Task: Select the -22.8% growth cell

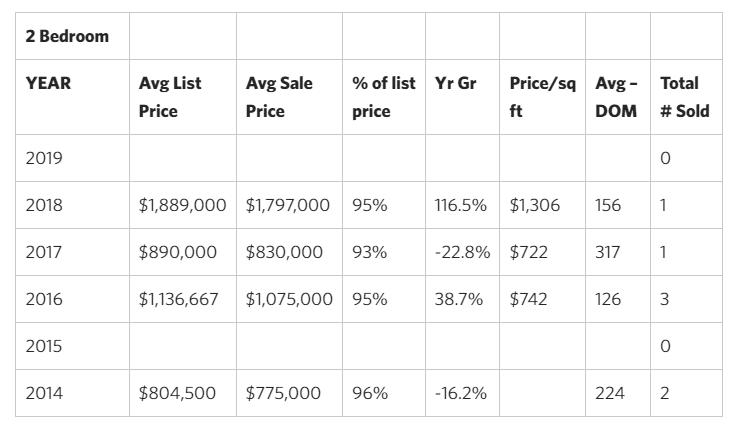Action: click(x=462, y=252)
